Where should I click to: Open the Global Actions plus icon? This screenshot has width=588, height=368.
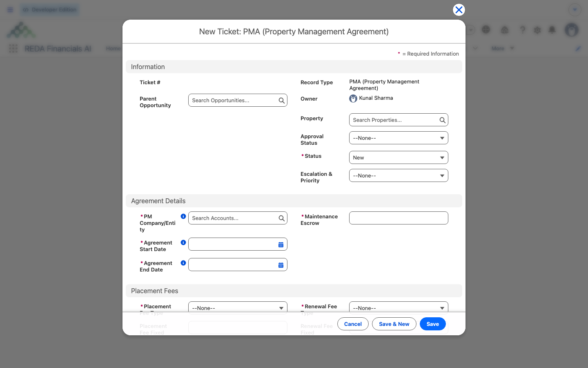[x=486, y=29]
